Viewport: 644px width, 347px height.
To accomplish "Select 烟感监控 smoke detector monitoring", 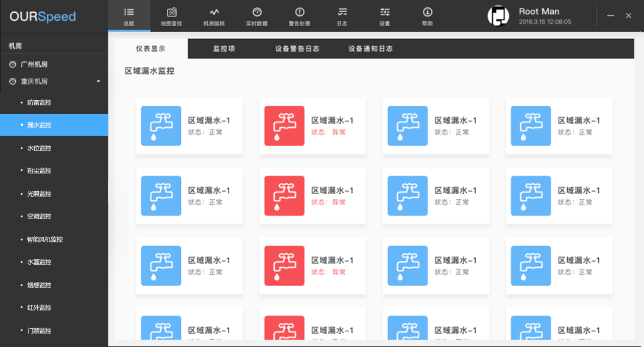I will [x=39, y=285].
